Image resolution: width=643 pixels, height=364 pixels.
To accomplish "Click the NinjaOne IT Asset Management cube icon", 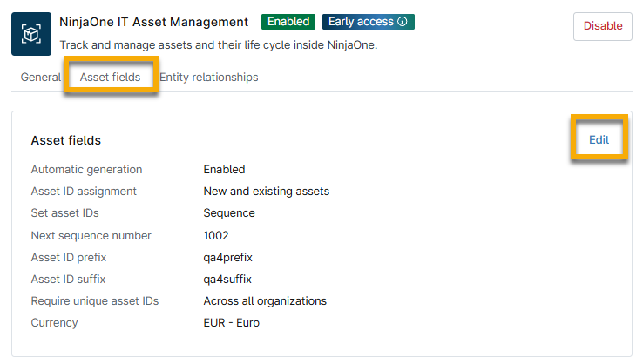I will tap(31, 34).
